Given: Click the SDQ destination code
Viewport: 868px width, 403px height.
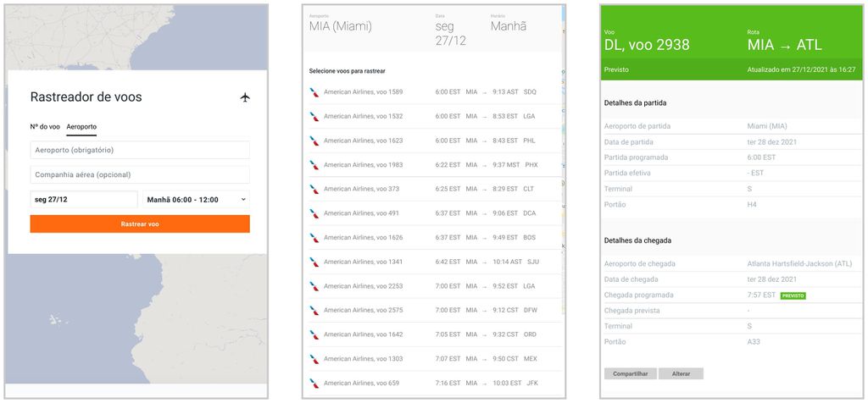Looking at the screenshot, I should [x=530, y=91].
